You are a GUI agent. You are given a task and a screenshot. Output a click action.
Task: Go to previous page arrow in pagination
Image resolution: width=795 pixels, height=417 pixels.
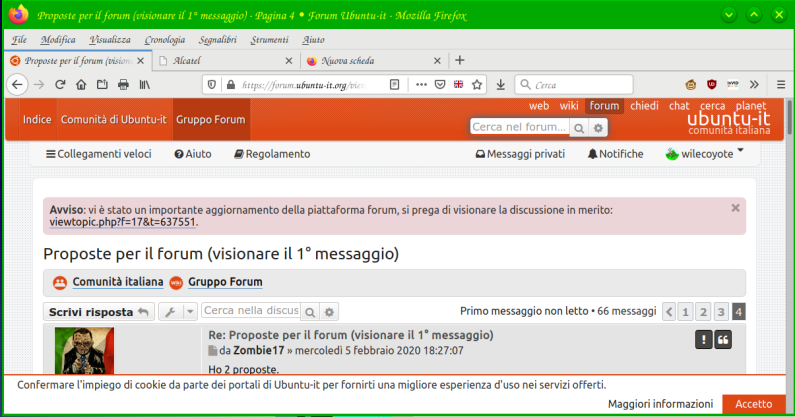pos(669,312)
